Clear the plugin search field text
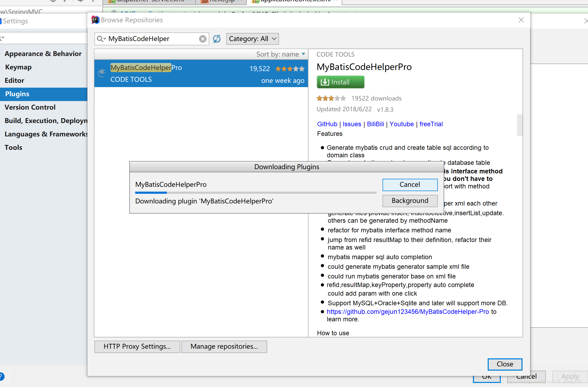The width and height of the screenshot is (588, 387). tap(203, 39)
